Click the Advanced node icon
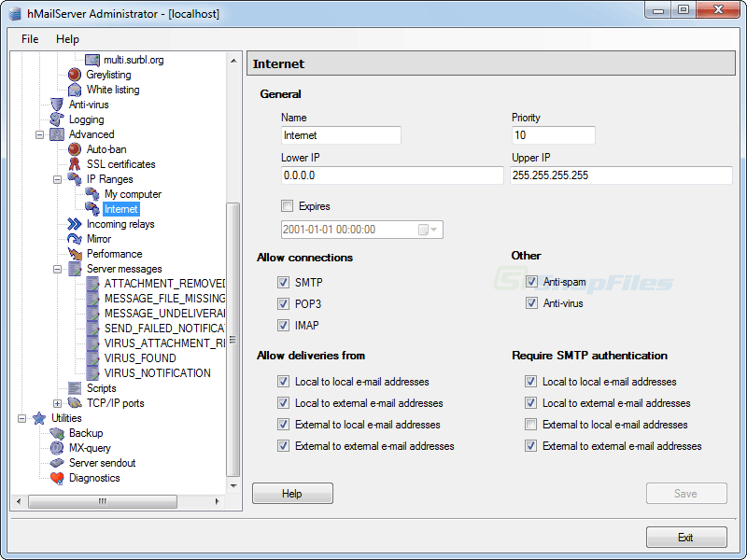The height and width of the screenshot is (560, 747). 57,134
